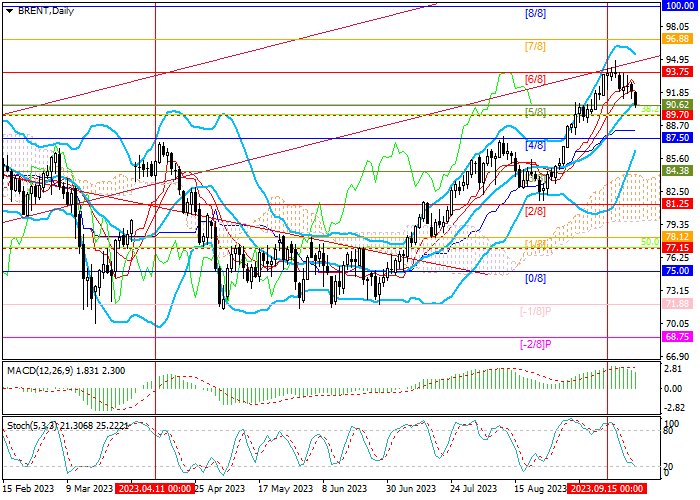The image size is (700, 500).
Task: Click the triangle beside BRENT,Daily title
Action: tap(9, 11)
